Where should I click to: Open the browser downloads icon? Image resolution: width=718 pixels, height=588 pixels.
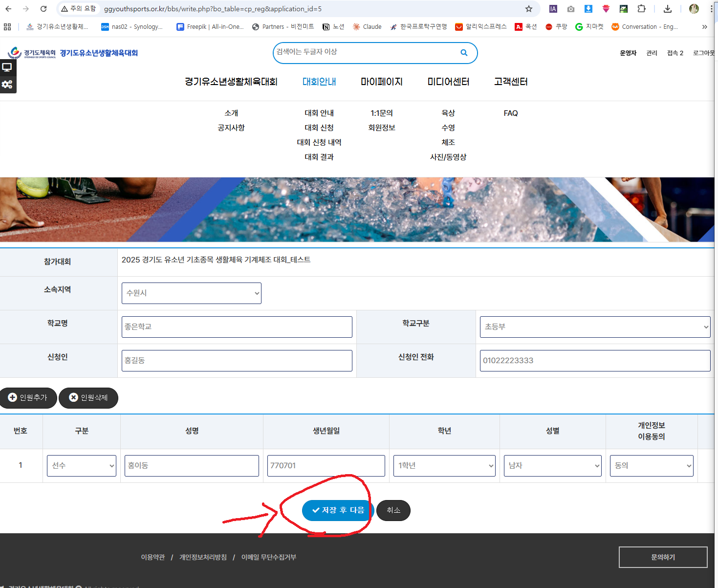click(x=668, y=9)
